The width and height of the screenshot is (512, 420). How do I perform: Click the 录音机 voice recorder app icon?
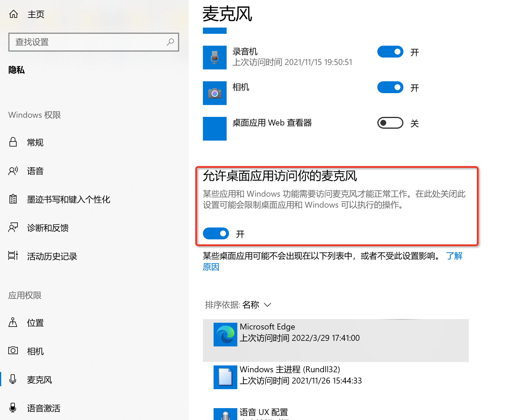point(215,58)
